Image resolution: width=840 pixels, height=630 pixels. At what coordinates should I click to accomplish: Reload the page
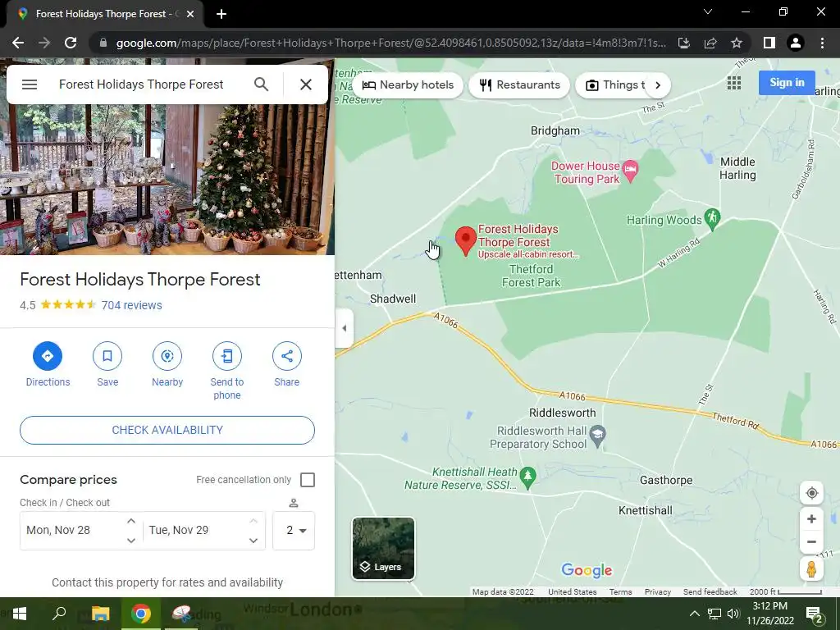(x=71, y=43)
